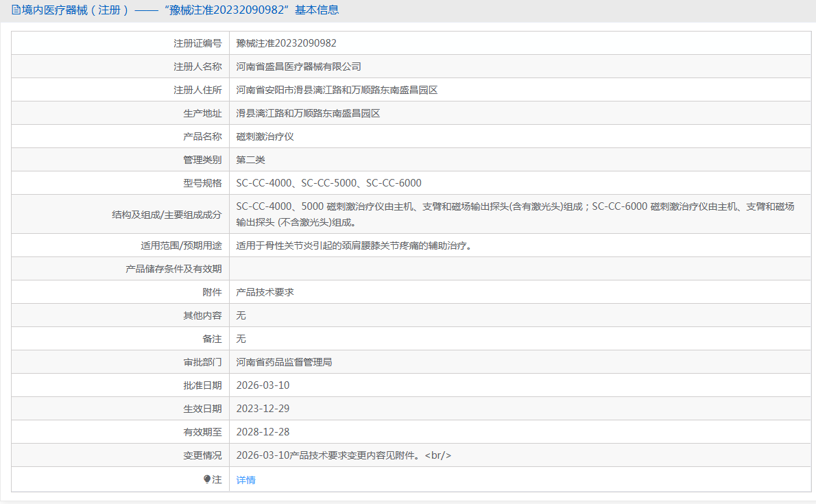Click the 生产地址 row label

202,113
